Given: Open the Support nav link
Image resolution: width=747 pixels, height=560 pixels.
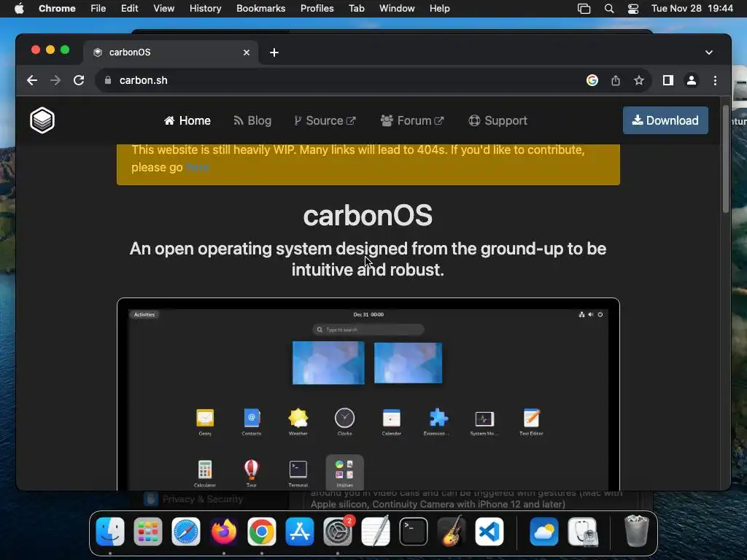Looking at the screenshot, I should [x=498, y=120].
